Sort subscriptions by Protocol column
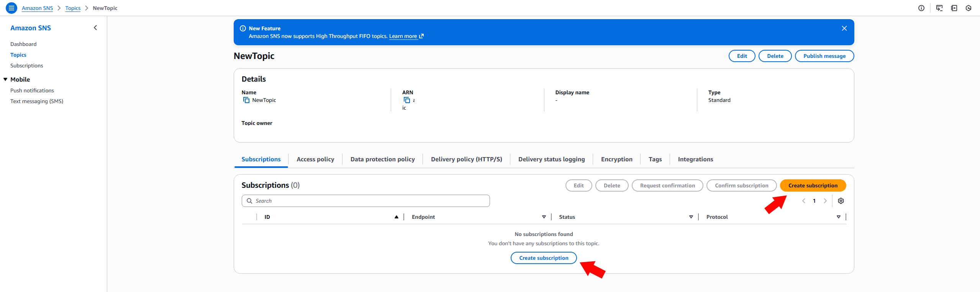Image resolution: width=980 pixels, height=292 pixels. click(x=838, y=217)
